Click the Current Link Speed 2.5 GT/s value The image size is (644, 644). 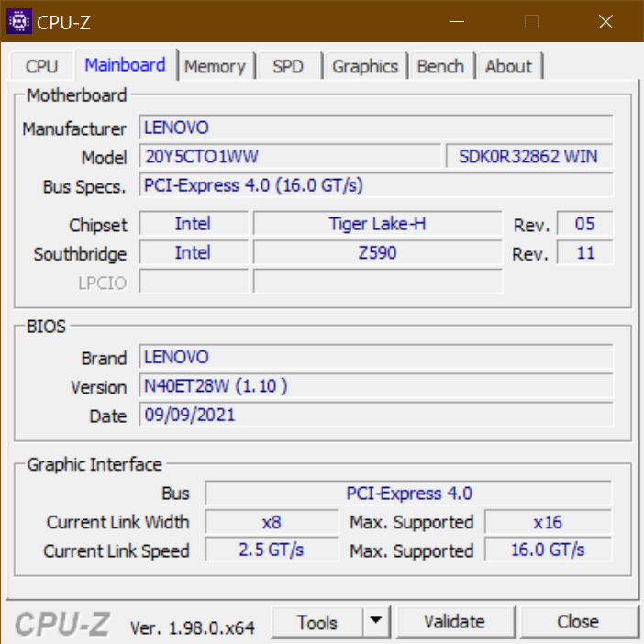click(272, 550)
